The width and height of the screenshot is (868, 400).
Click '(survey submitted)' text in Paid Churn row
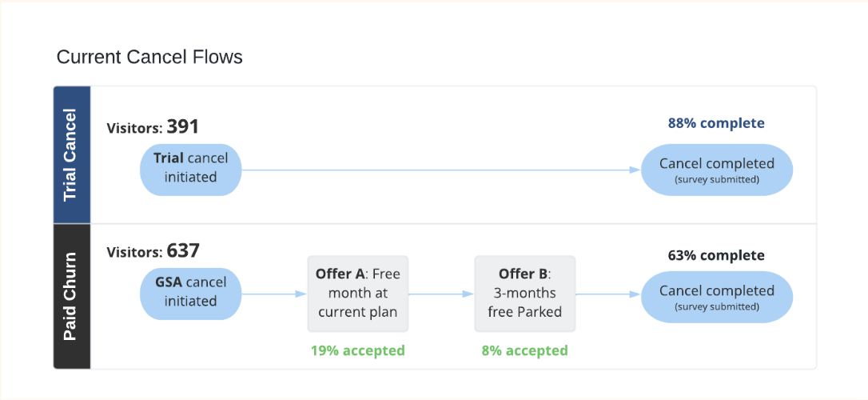coord(716,307)
